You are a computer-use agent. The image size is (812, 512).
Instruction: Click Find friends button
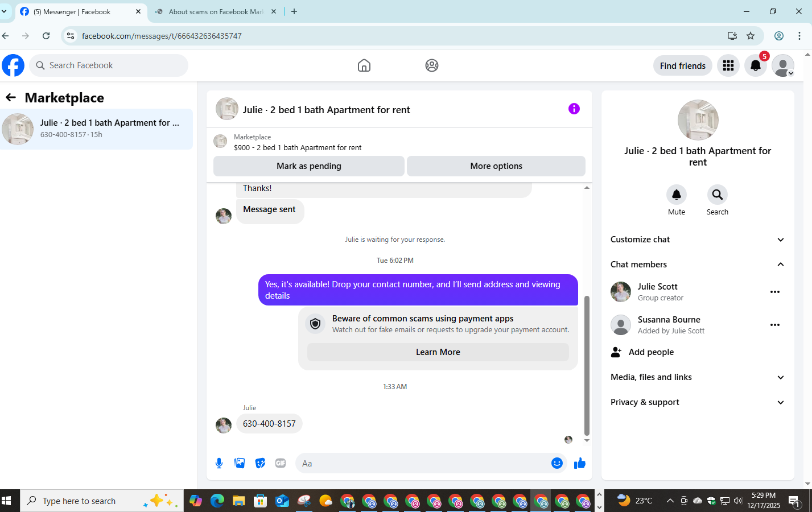[683, 65]
